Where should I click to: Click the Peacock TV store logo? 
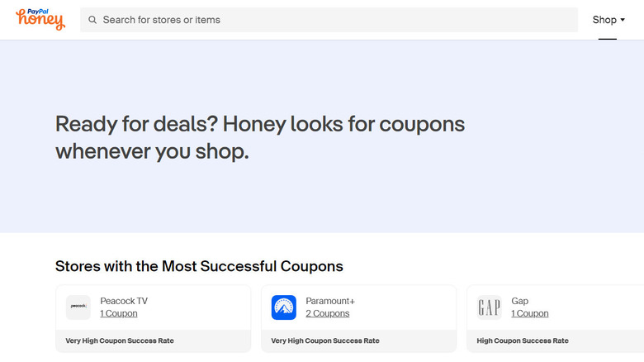coord(78,307)
